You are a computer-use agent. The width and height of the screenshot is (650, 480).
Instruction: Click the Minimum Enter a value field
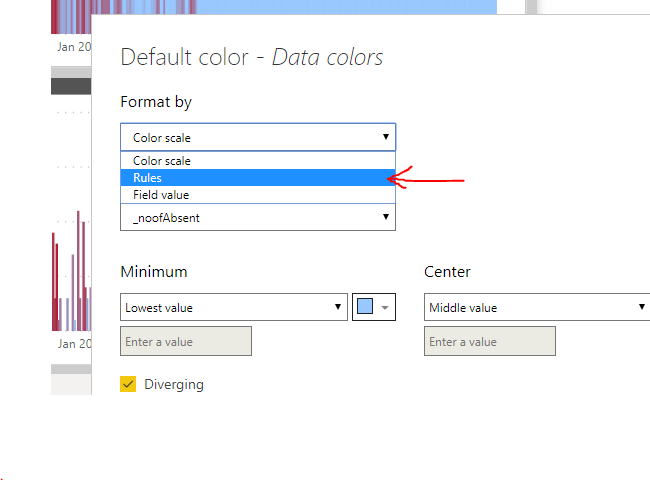point(186,341)
